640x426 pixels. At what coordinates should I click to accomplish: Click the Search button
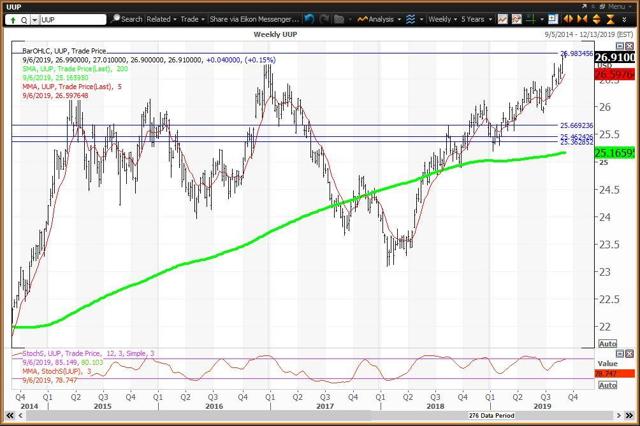(127, 19)
